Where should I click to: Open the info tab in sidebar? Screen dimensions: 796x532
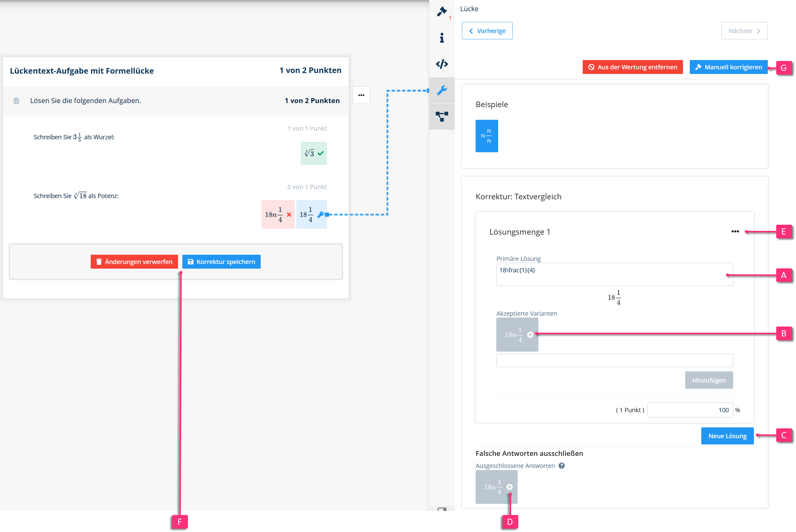(441, 38)
